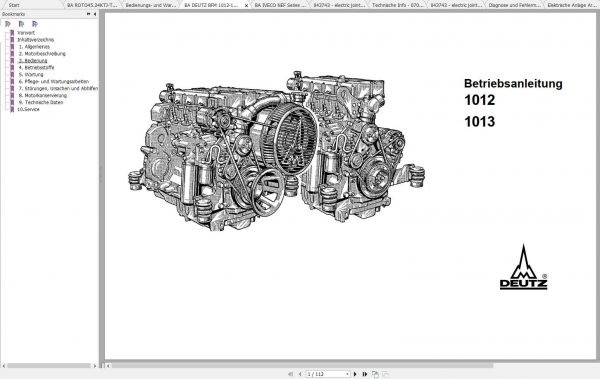Go to first page button
600x379 pixels.
290,374
